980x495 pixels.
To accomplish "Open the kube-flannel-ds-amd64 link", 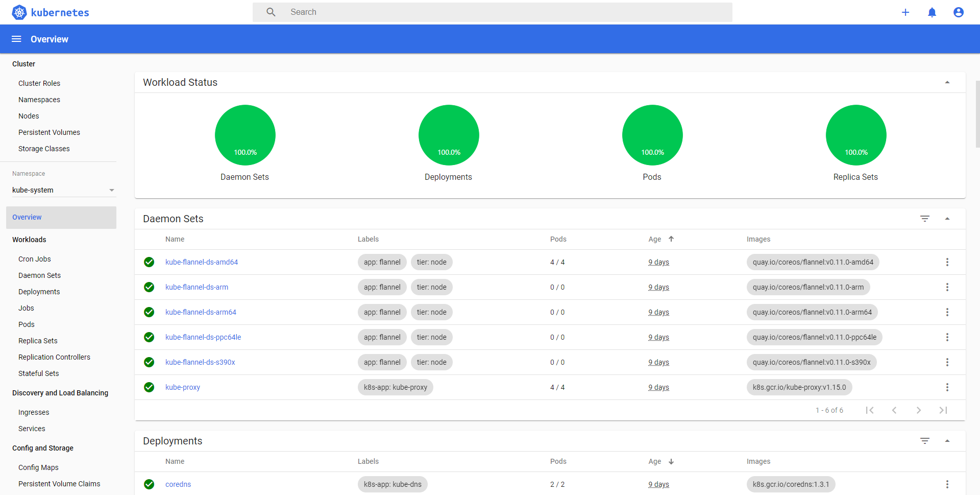I will (202, 262).
